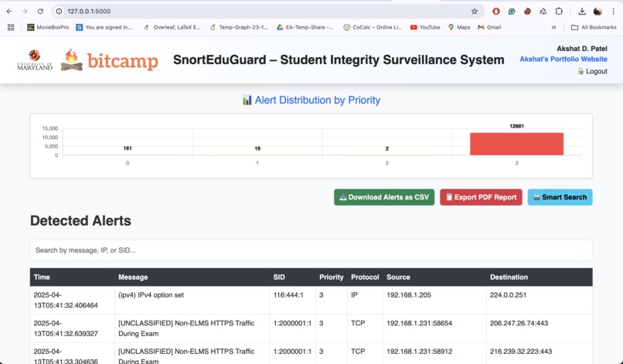
Task: Click the green Grammarly extension icon
Action: click(x=512, y=11)
